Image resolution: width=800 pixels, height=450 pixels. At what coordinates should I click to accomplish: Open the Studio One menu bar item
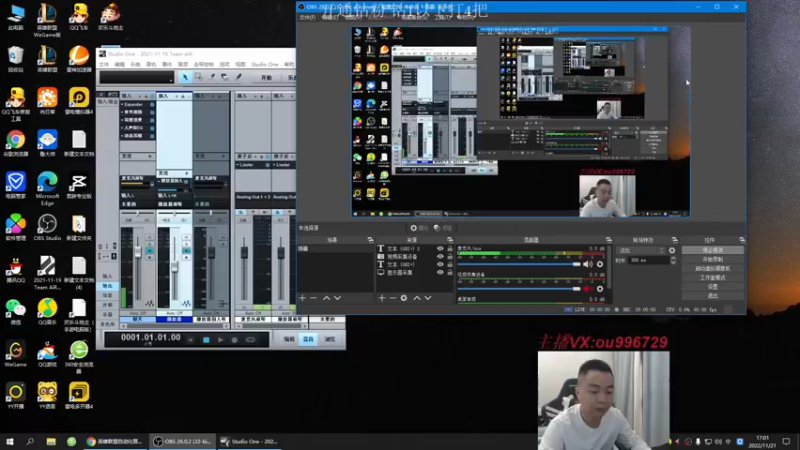[264, 64]
